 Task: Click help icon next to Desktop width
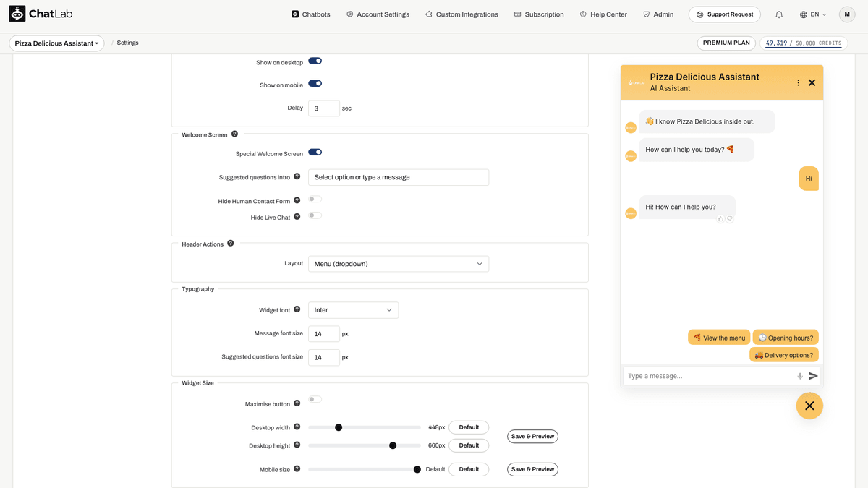click(x=297, y=427)
